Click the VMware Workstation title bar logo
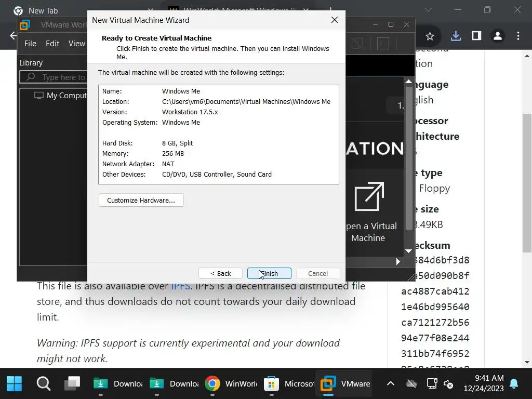Image resolution: width=532 pixels, height=399 pixels. point(25,25)
